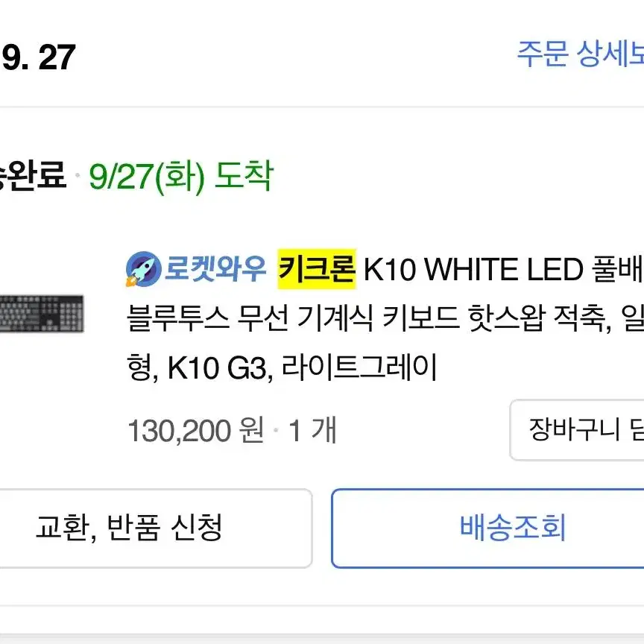Click the green 9/27(화) 도착 arrival text
644x644 pixels.
pyautogui.click(x=181, y=177)
